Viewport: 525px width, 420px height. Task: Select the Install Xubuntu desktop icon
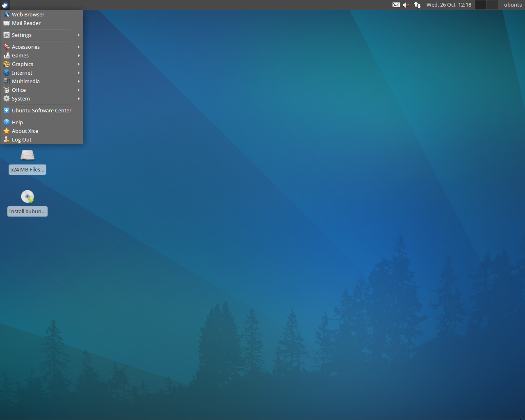[27, 203]
